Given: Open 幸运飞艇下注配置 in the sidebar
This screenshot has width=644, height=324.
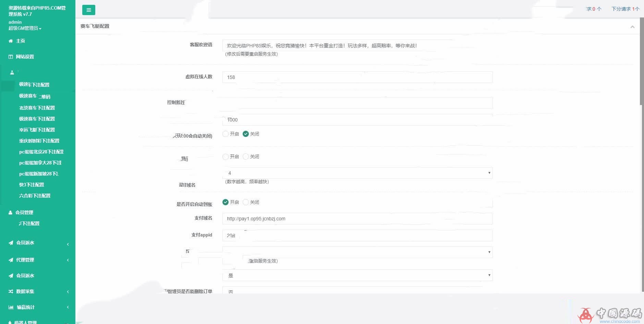Looking at the screenshot, I should 37,130.
